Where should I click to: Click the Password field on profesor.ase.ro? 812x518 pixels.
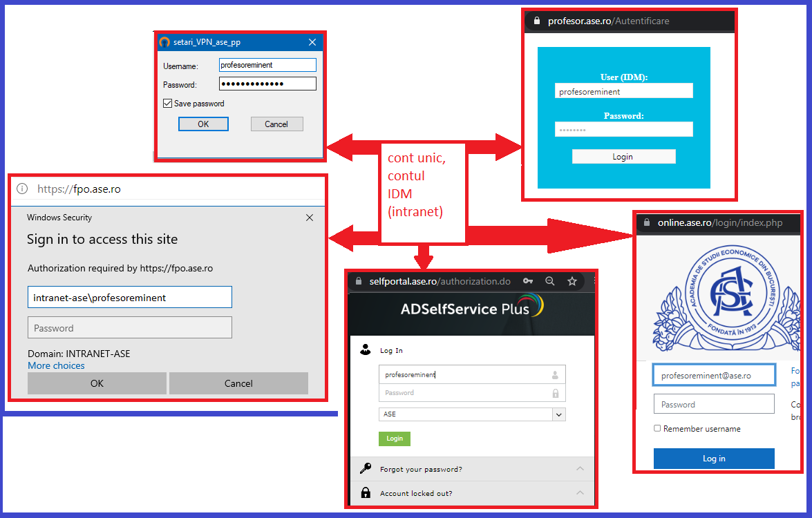coord(623,129)
